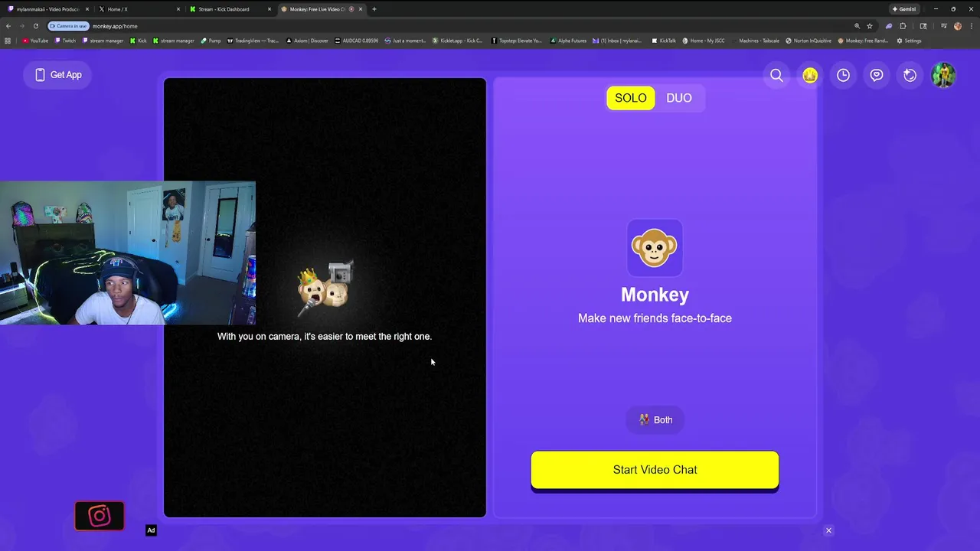Open the Chrome side panel search icon
The image size is (980, 551).
pos(923,26)
